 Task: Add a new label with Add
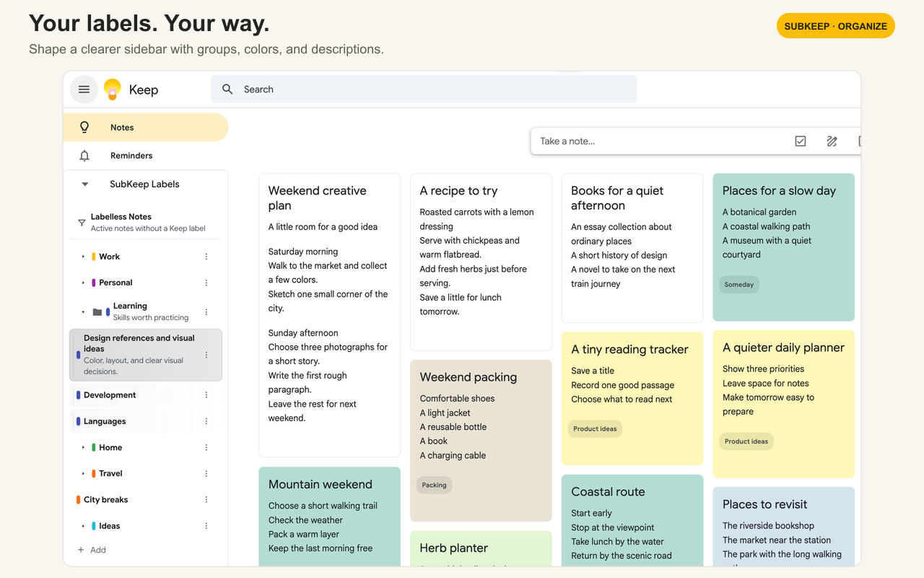pyautogui.click(x=92, y=550)
